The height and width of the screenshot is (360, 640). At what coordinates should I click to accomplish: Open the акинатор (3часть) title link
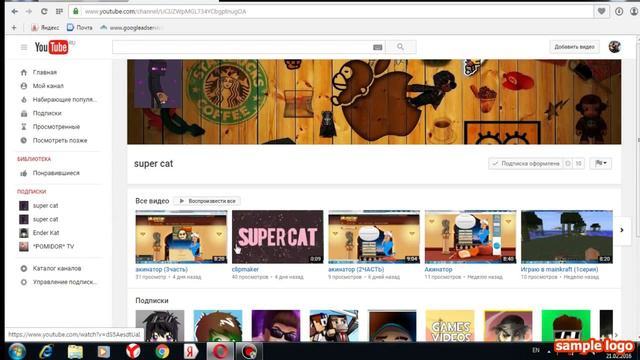click(162, 269)
